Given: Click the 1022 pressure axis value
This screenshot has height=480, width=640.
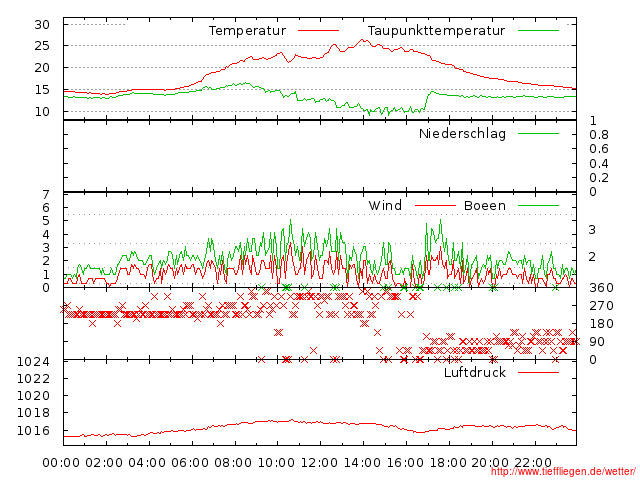Looking at the screenshot, I should tap(33, 378).
